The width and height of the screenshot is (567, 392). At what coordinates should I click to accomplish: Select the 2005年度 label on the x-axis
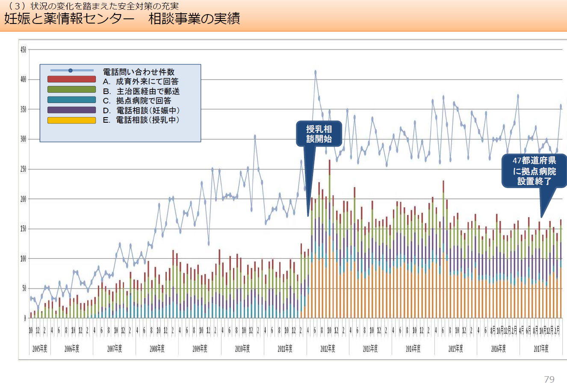[x=40, y=349]
